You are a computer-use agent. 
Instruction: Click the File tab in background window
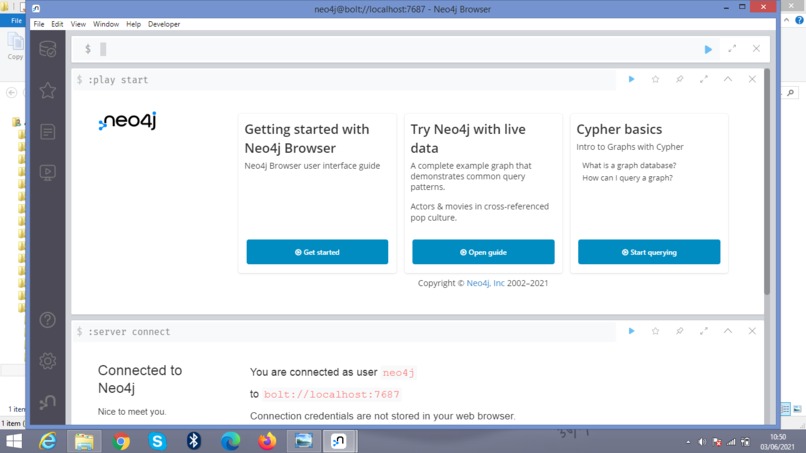click(x=14, y=21)
